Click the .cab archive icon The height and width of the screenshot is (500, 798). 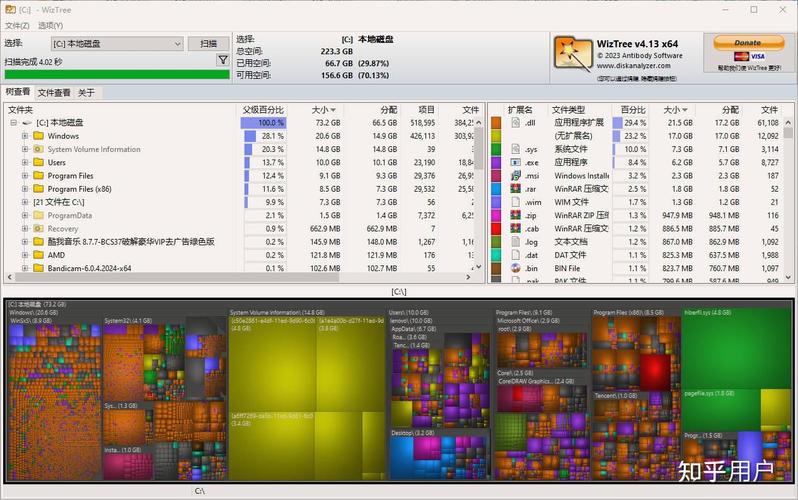pos(516,229)
